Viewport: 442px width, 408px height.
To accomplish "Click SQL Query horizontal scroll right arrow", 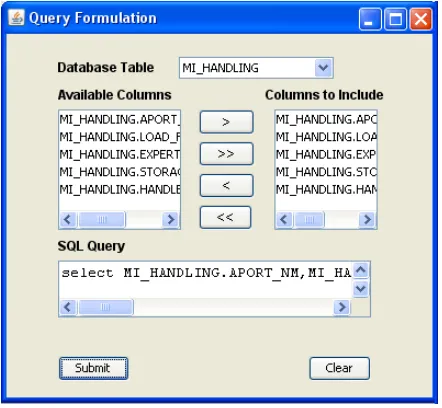I will tap(342, 307).
